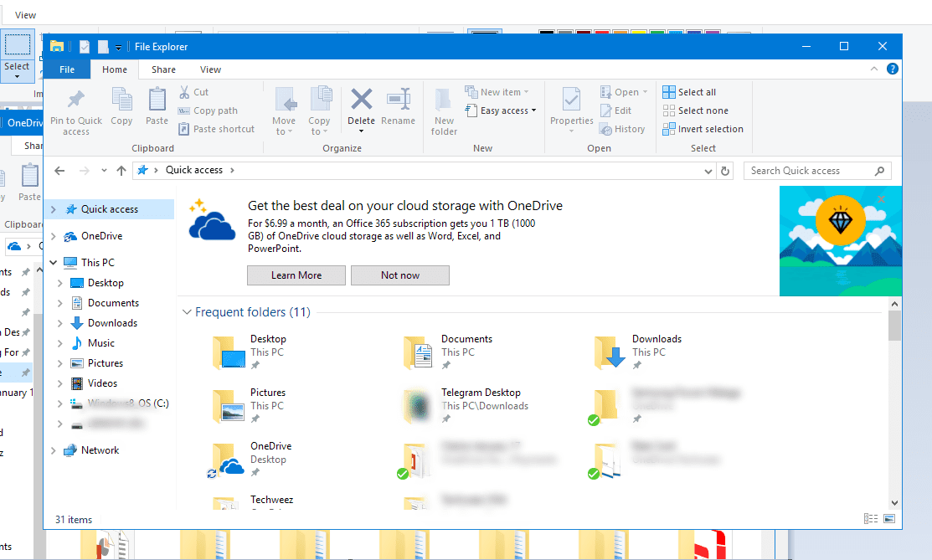
Task: Click the Help question mark icon
Action: pyautogui.click(x=892, y=69)
